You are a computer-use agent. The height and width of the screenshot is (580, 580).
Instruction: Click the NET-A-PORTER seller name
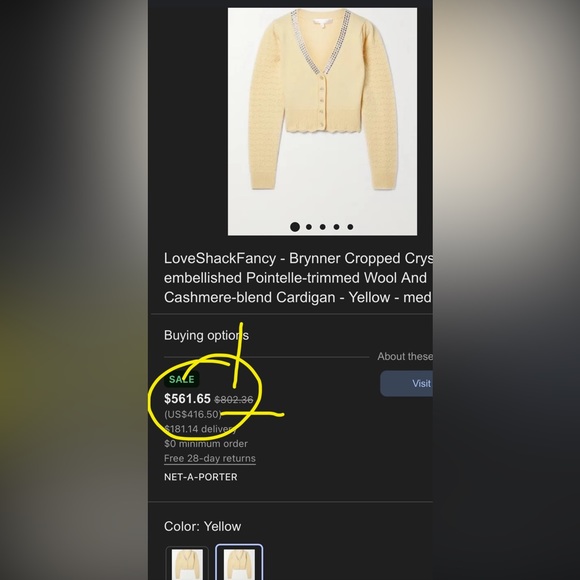pos(200,477)
